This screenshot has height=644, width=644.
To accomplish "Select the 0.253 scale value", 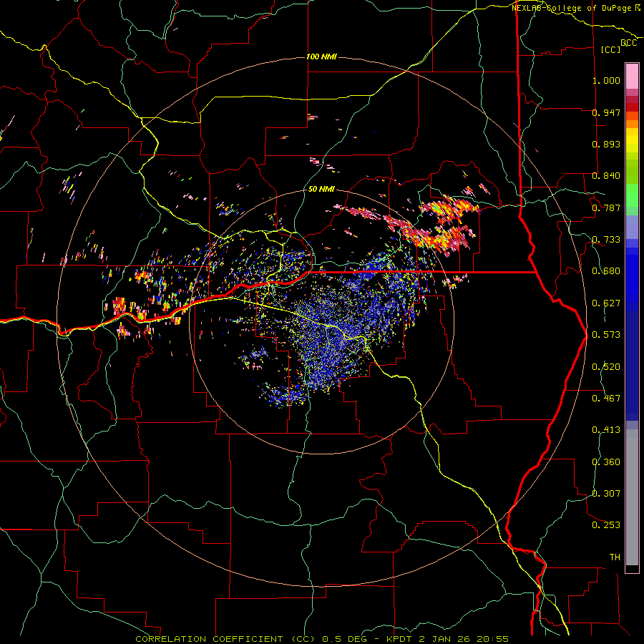I will (x=606, y=525).
